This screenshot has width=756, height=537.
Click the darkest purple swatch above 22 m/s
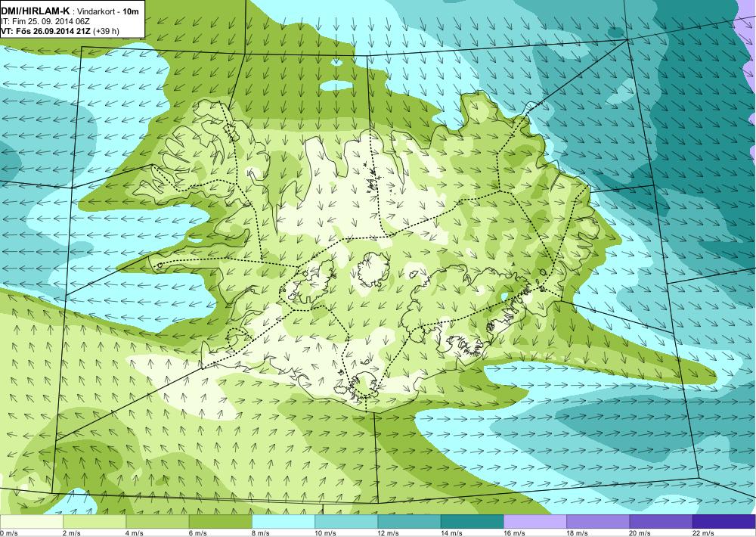click(x=723, y=522)
